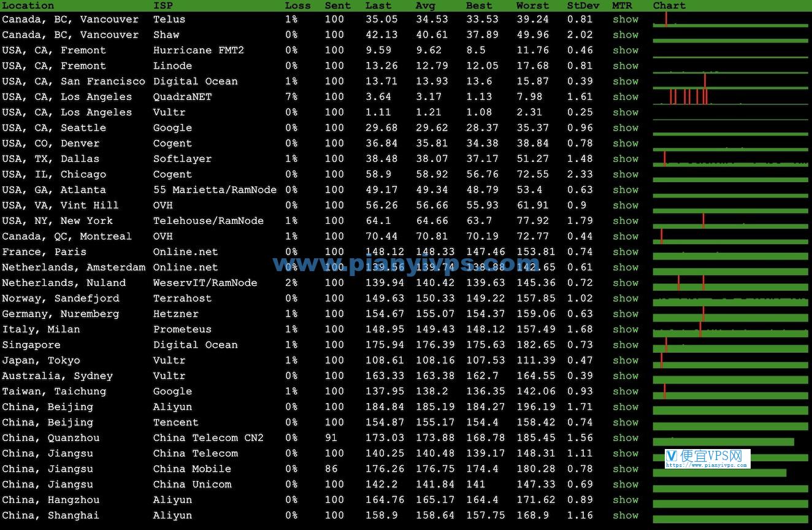Open 'show' for Japan, Tokyo Vultr row
Screen dimensions: 812x530
(x=626, y=360)
